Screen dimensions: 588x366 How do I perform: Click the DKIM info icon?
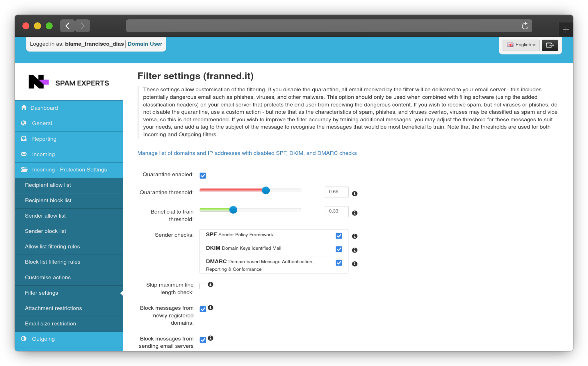pyautogui.click(x=354, y=250)
